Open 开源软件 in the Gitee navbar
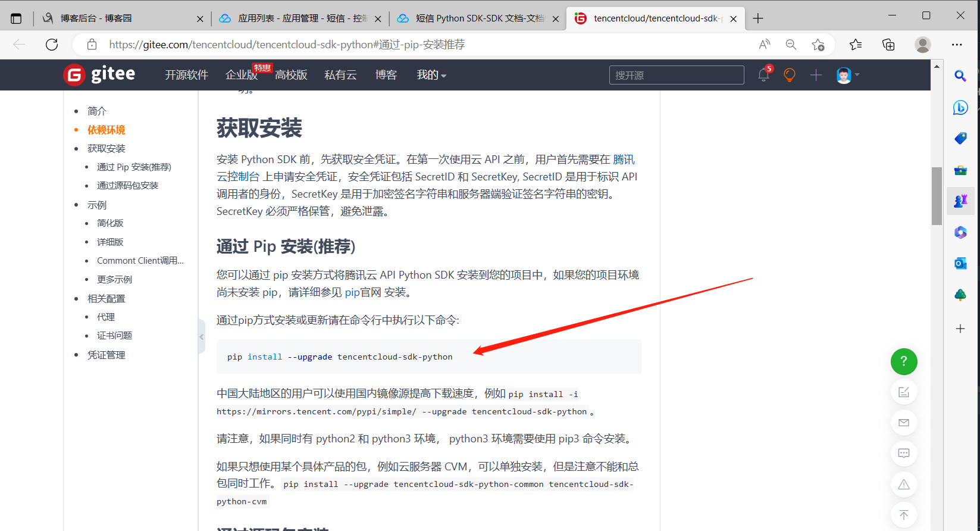 pyautogui.click(x=187, y=75)
